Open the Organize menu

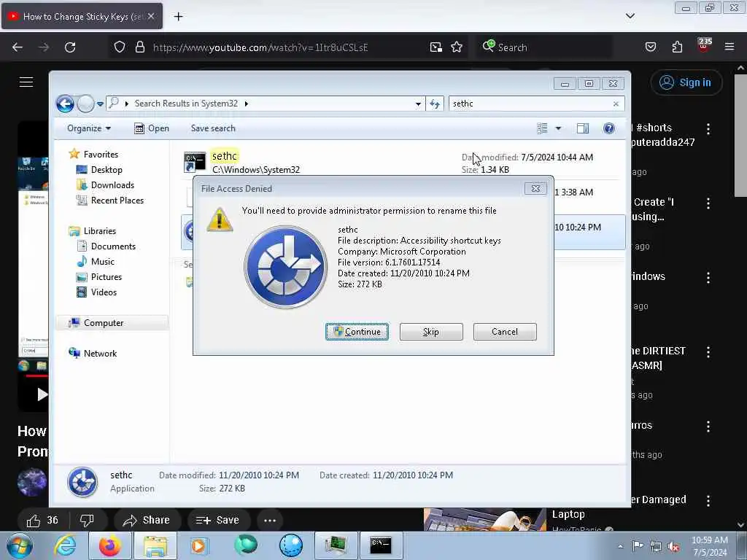tap(89, 128)
